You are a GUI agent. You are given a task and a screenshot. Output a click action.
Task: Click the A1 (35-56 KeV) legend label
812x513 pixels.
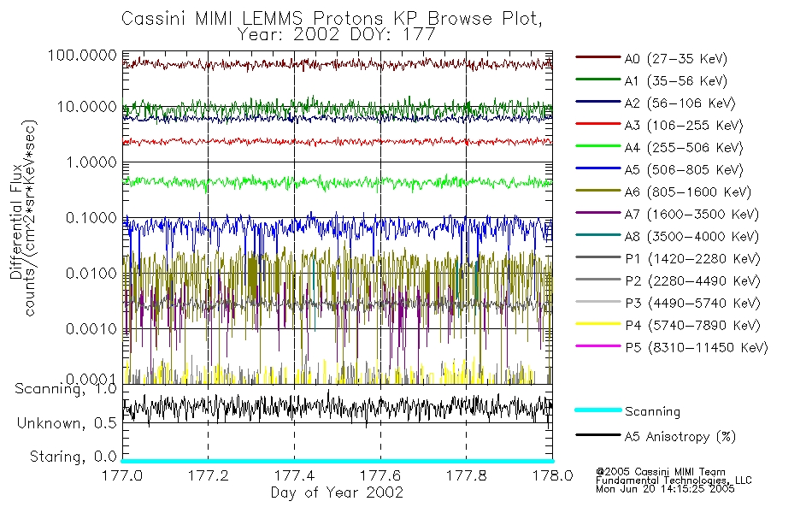coord(675,81)
